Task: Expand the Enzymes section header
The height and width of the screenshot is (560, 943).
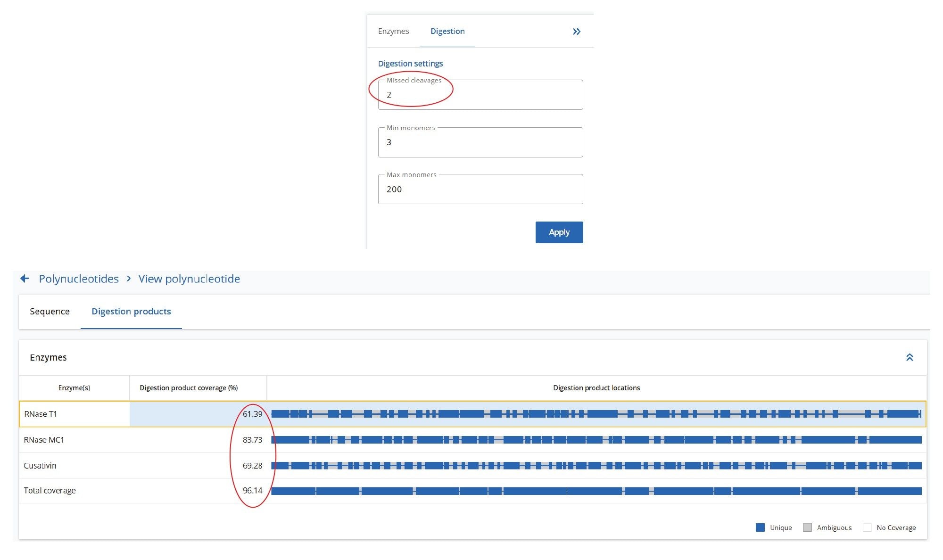Action: [x=49, y=357]
